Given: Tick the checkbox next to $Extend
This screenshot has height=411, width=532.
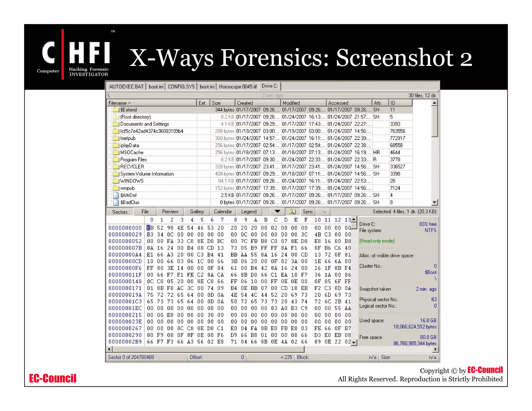Looking at the screenshot, I should [110, 110].
